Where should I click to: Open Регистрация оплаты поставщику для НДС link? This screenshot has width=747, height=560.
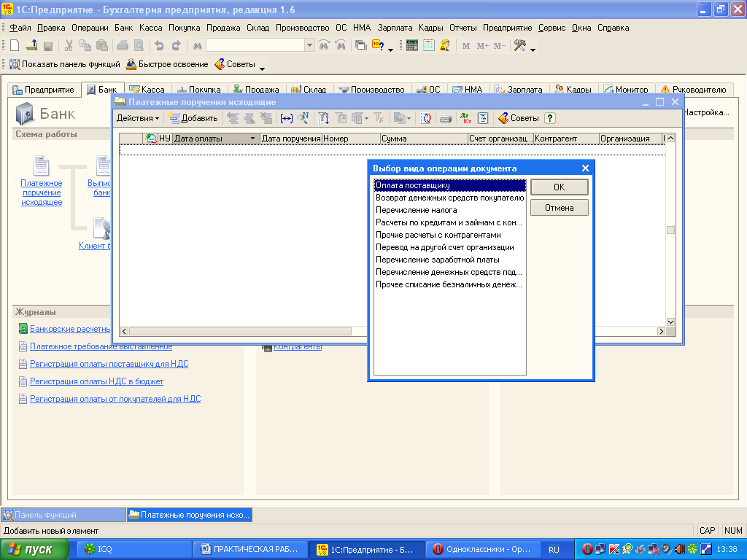pos(109,364)
